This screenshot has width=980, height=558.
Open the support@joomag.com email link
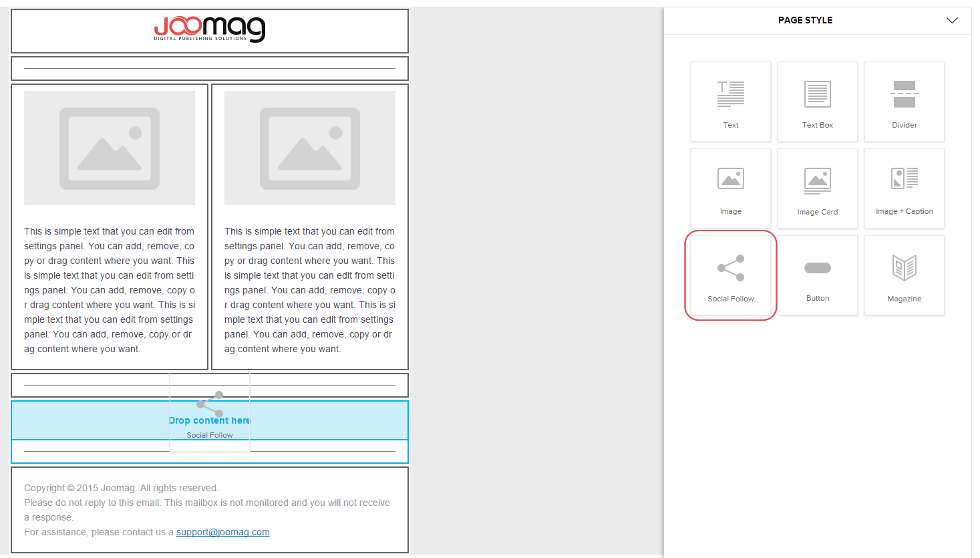222,532
